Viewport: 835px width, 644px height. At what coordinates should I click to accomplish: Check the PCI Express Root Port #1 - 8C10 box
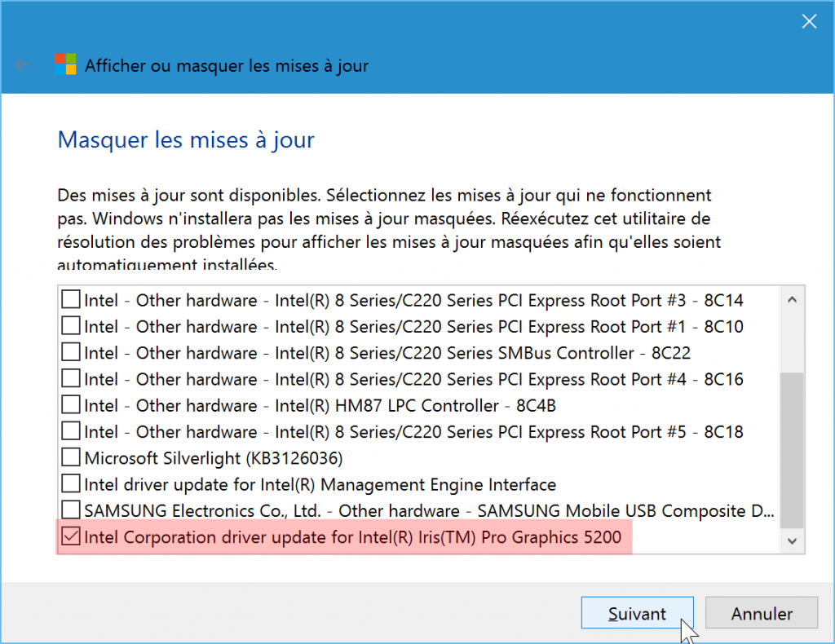point(71,326)
